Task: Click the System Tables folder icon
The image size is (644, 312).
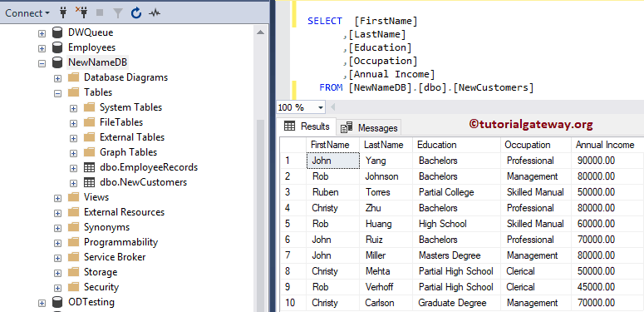Action: (89, 106)
